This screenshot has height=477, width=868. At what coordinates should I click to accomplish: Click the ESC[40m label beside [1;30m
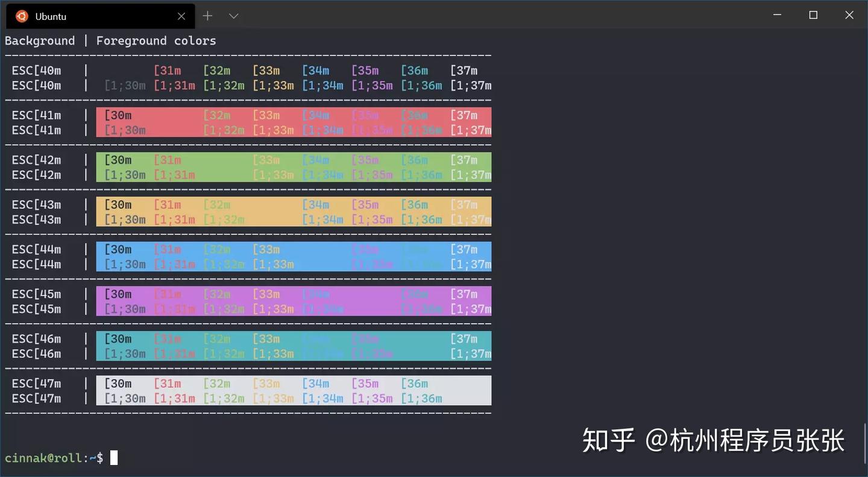click(36, 86)
